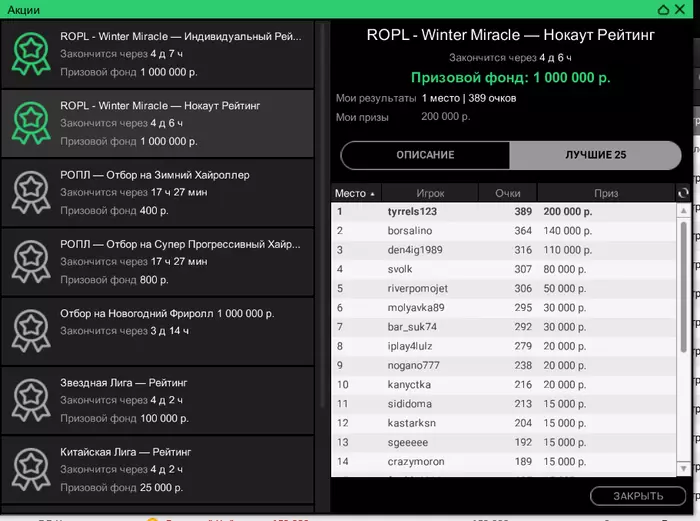The image size is (700, 521).
Task: Click the leaderboard scrollbar down arrow
Action: [x=683, y=468]
